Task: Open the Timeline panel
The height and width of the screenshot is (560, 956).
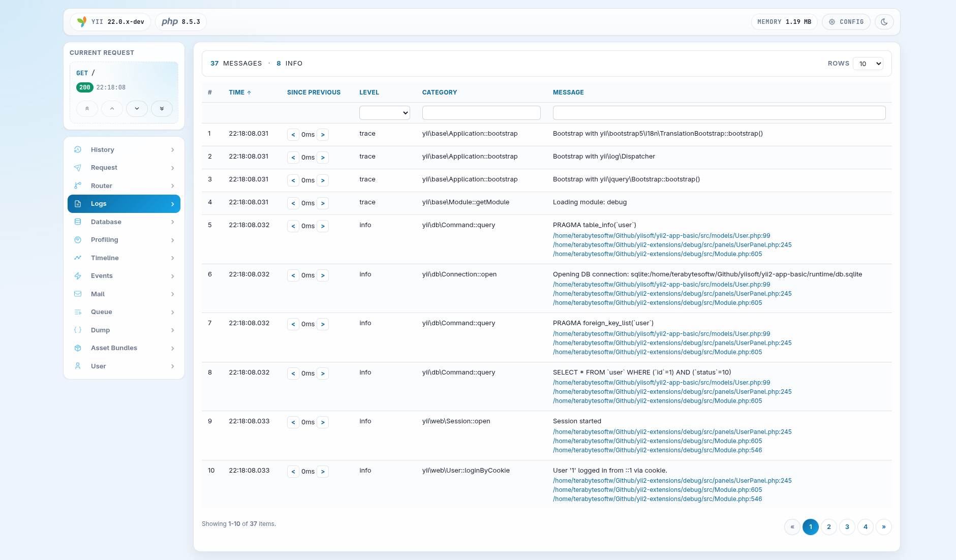Action: (124, 258)
